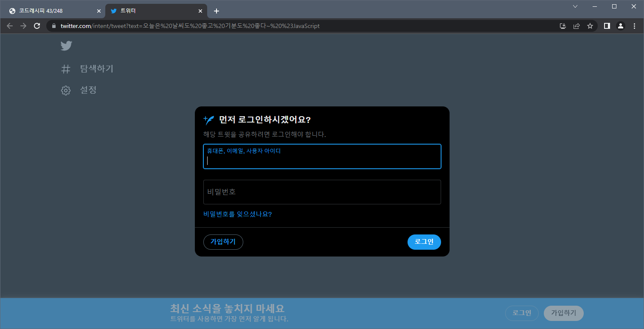Click the 로그인 button in bottom banner
Screen dimensions: 644x329
[x=522, y=313]
